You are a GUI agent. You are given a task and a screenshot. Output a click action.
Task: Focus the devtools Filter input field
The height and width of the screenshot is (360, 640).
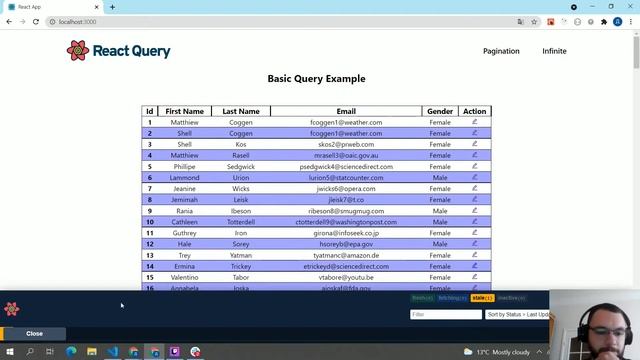click(x=446, y=314)
